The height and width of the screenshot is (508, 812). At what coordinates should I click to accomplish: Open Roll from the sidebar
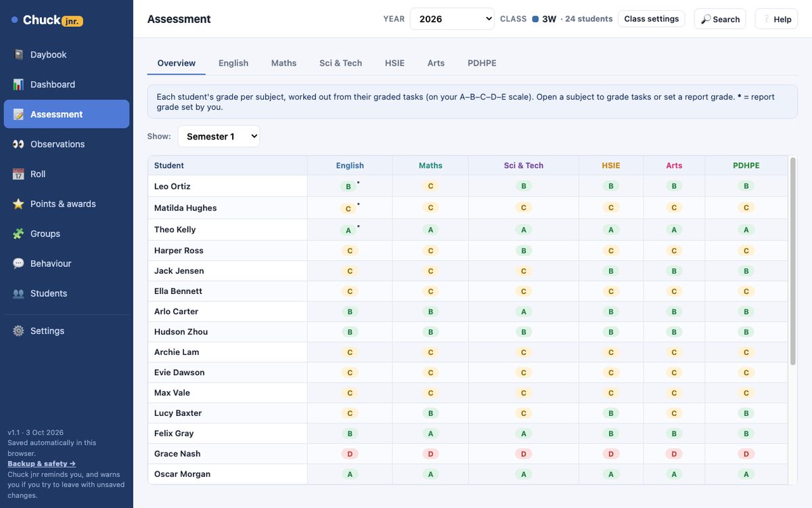coord(66,174)
